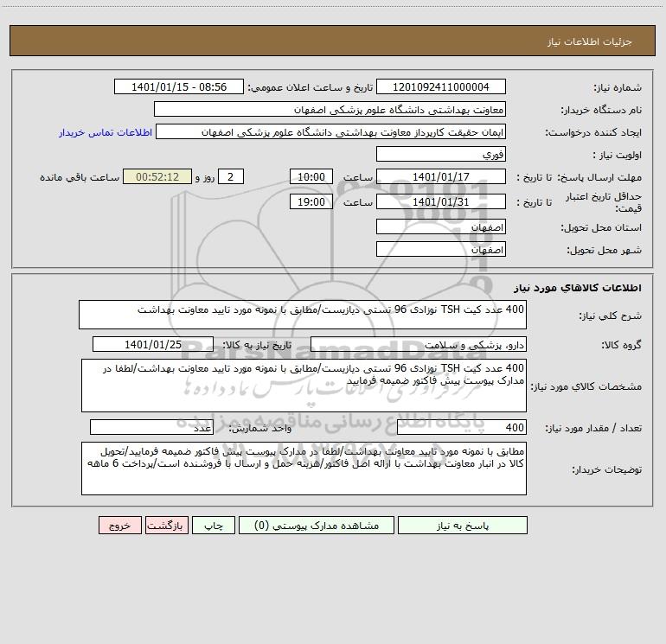The height and width of the screenshot is (644, 666).
Task: Click the توضیحات خریدار text box
Action: 304,469
